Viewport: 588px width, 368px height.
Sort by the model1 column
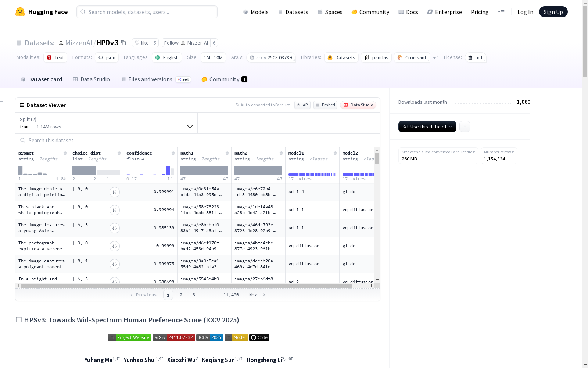335,153
